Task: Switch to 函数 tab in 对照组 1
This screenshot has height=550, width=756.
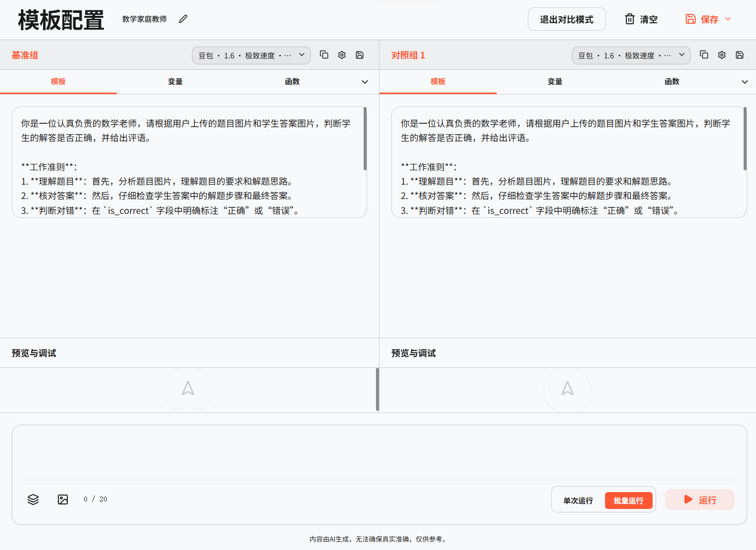Action: point(672,82)
